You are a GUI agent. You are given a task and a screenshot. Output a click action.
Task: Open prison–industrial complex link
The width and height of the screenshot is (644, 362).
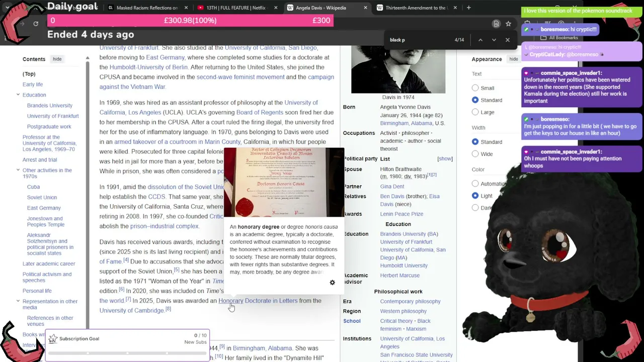(x=165, y=226)
